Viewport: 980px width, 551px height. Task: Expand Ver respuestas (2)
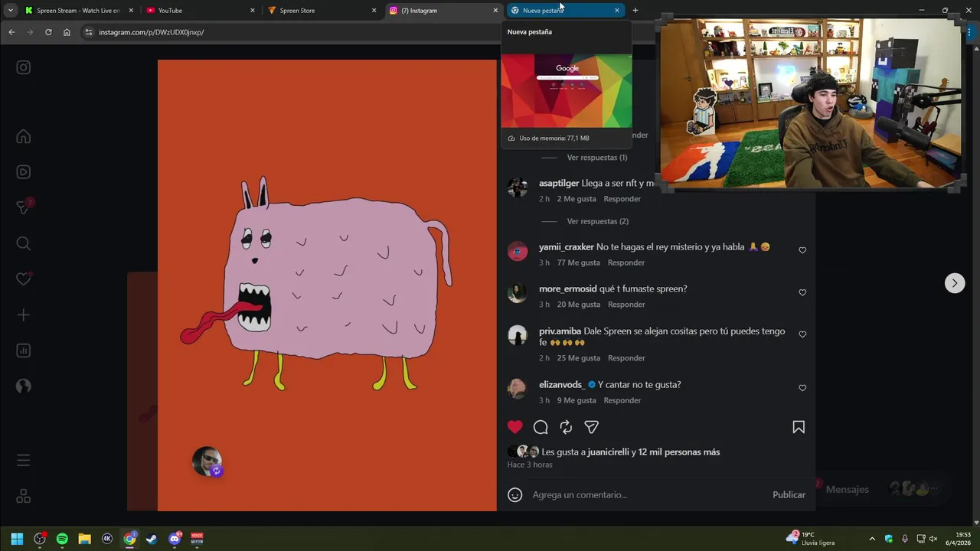click(597, 221)
